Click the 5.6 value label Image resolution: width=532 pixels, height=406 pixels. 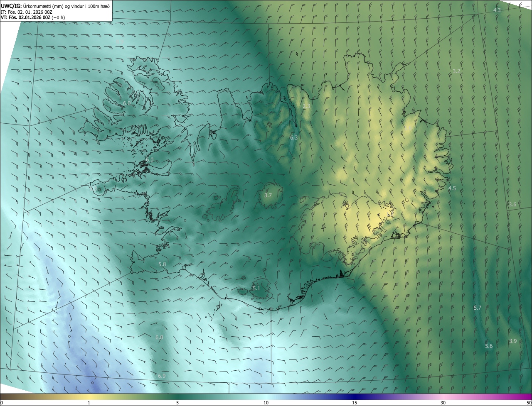pos(489,346)
